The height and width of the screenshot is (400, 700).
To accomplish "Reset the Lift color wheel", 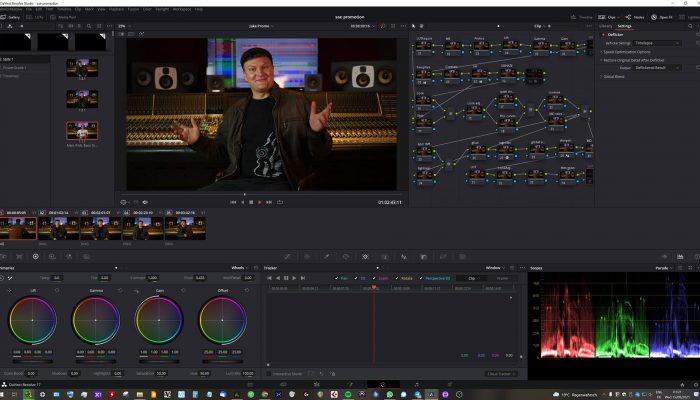I will tap(57, 291).
